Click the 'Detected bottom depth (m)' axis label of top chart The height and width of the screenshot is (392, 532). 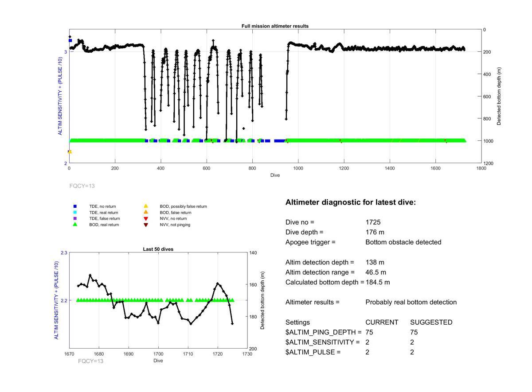coord(499,96)
